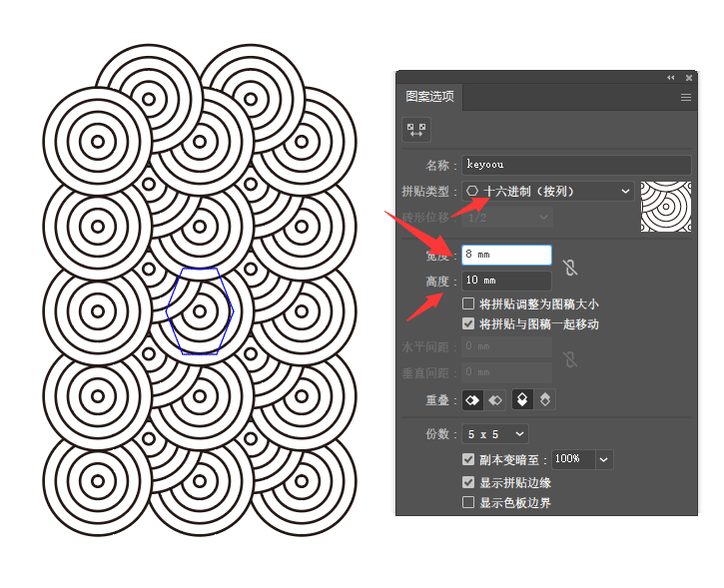Click the Pattern Tile Tool icon
Screen dimensions: 724x588
pyautogui.click(x=416, y=130)
